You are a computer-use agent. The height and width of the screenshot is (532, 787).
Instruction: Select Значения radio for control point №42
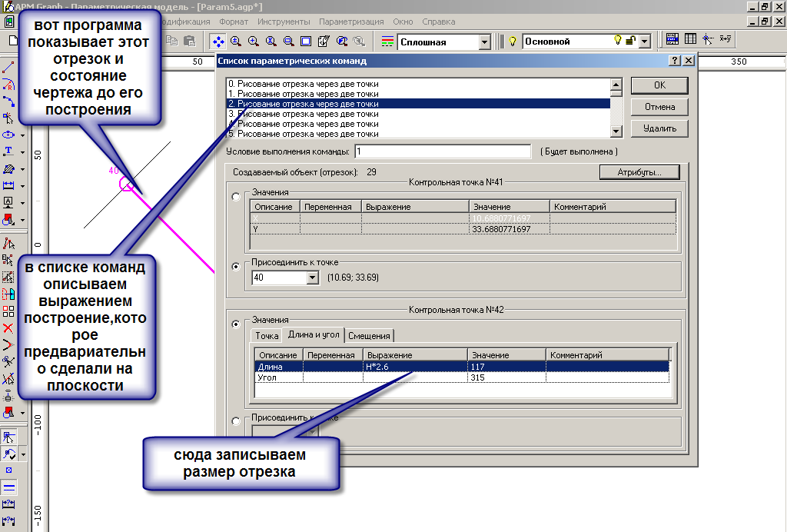tap(236, 324)
